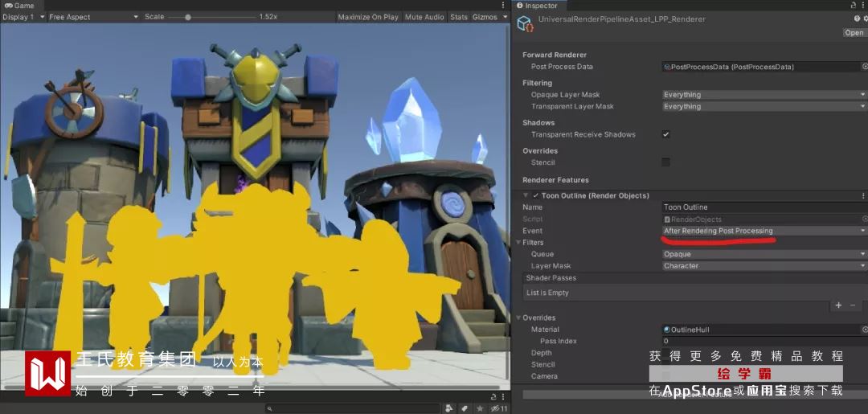This screenshot has height=414, width=868.
Task: Pick object for the RenderObjects Script field
Action: pos(865,219)
